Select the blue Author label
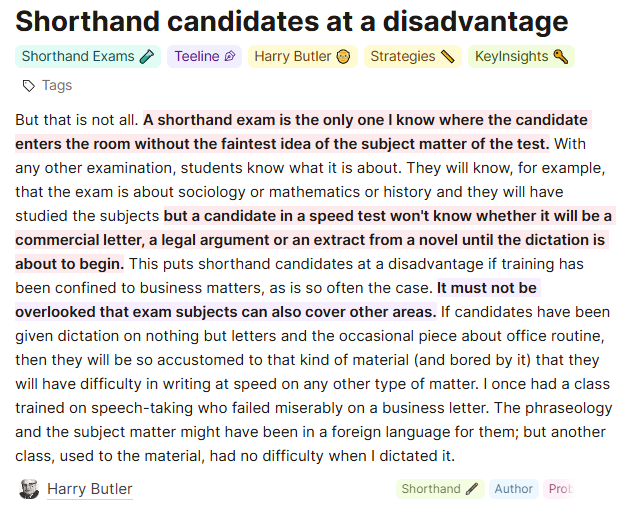The width and height of the screenshot is (626, 506). tap(513, 489)
